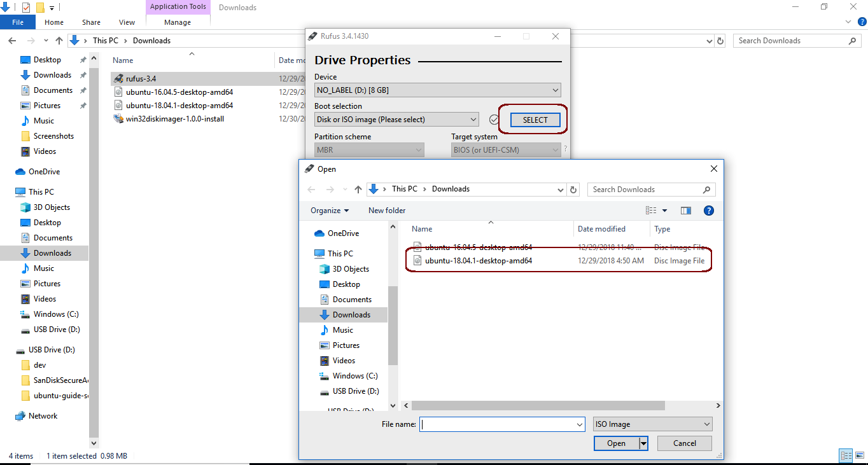Click the Properties icon in Explorer's quick access toolbar
Screen dimensions: 868x465
tap(26, 8)
